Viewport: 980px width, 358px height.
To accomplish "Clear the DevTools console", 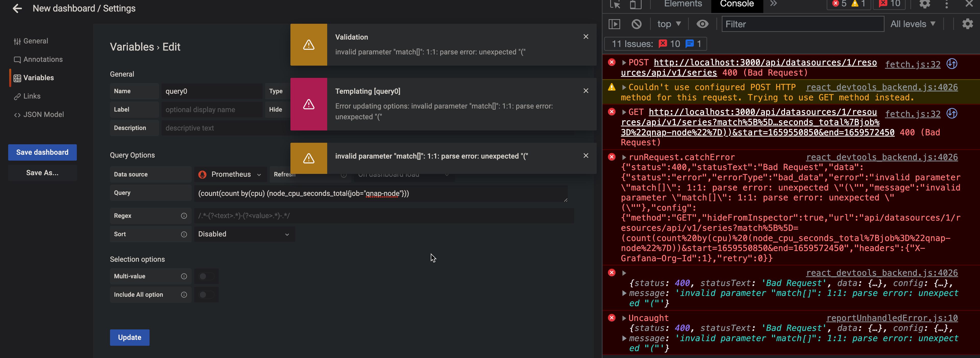I will point(636,23).
